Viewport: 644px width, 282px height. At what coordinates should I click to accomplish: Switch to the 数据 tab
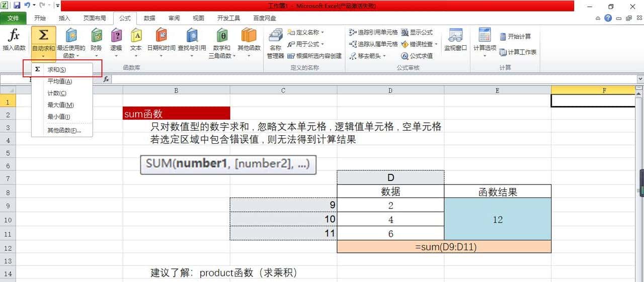coord(149,18)
